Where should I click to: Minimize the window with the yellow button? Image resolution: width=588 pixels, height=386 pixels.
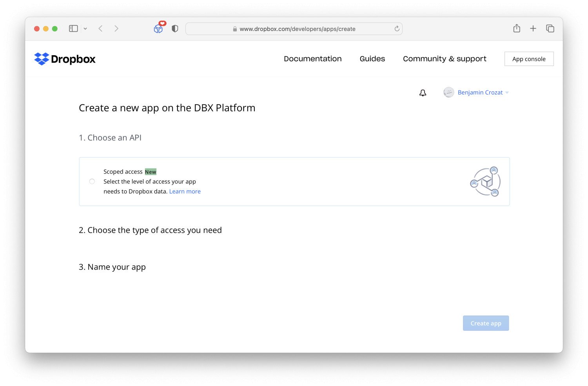(46, 29)
